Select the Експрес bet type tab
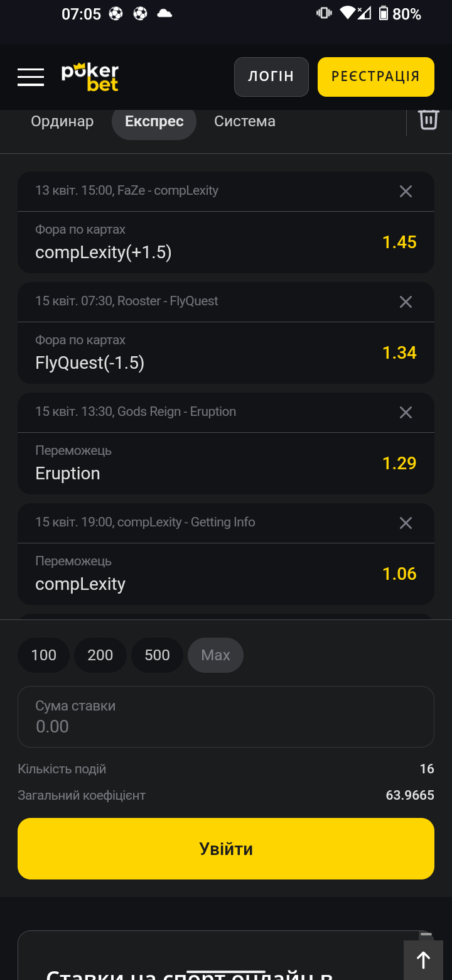Image resolution: width=452 pixels, height=980 pixels. (154, 121)
